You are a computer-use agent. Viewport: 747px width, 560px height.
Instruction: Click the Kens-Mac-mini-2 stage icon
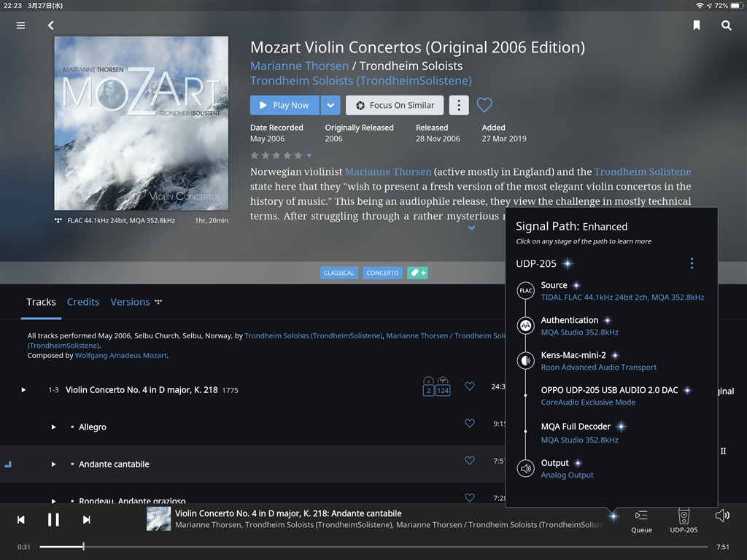(x=525, y=360)
